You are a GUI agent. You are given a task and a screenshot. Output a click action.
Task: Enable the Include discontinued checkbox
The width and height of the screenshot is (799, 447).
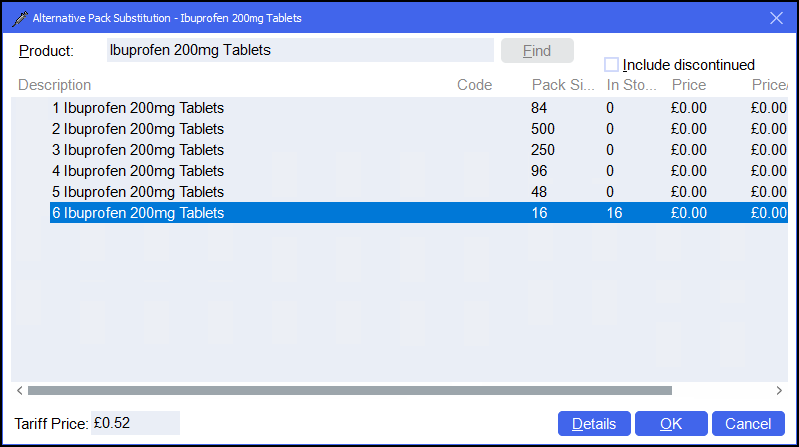pos(612,65)
